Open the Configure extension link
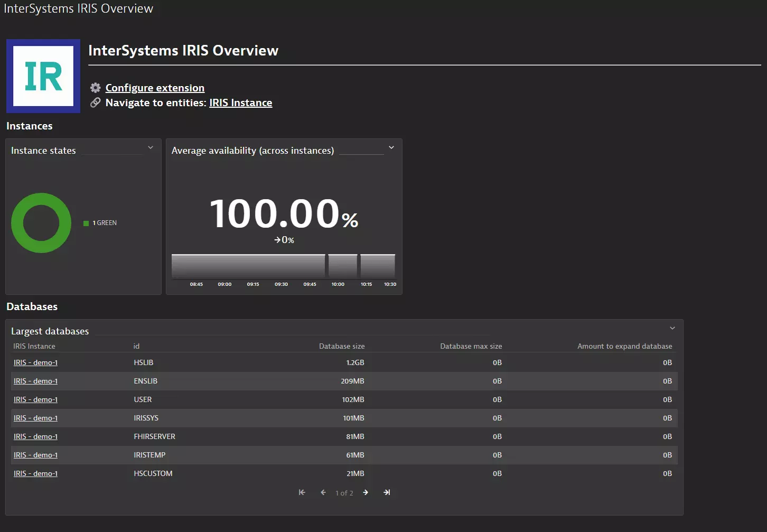The image size is (767, 532). click(x=155, y=88)
